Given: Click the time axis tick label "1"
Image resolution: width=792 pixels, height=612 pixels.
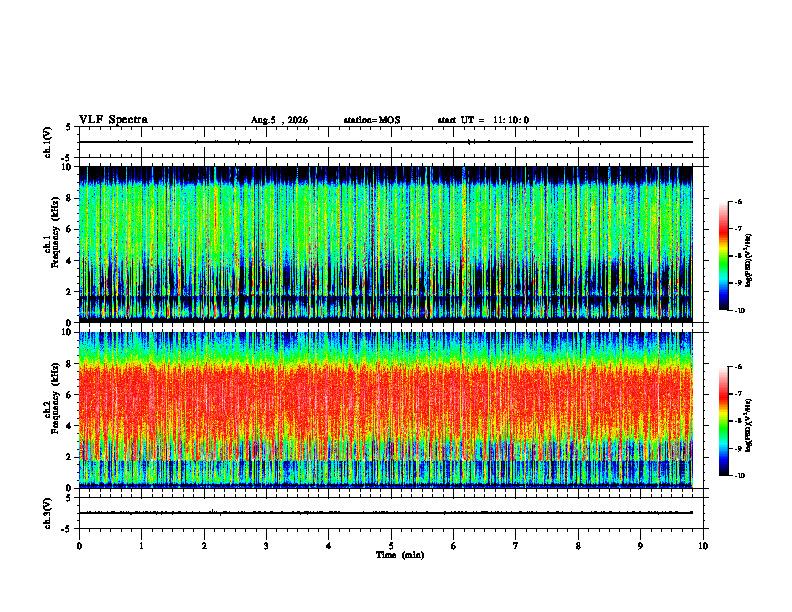Looking at the screenshot, I should (x=141, y=546).
